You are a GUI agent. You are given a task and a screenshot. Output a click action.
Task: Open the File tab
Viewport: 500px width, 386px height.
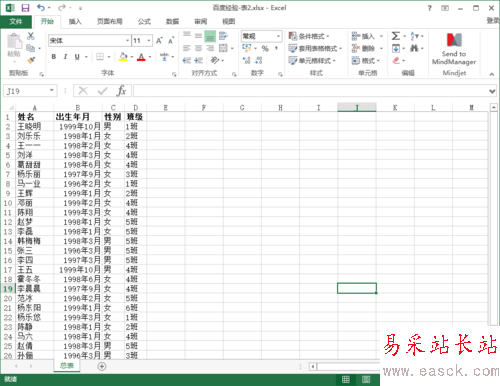16,22
